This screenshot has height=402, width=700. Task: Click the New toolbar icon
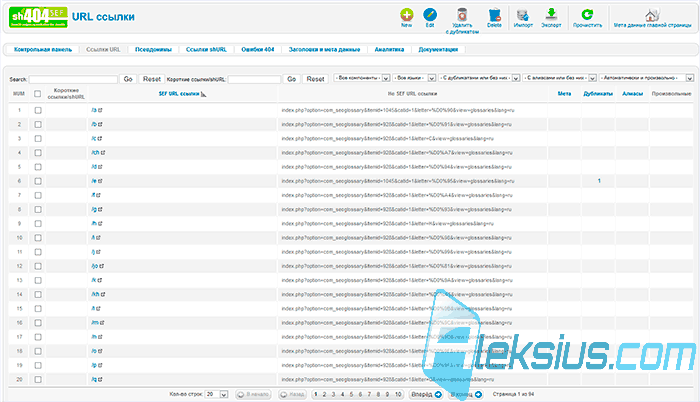click(x=406, y=15)
